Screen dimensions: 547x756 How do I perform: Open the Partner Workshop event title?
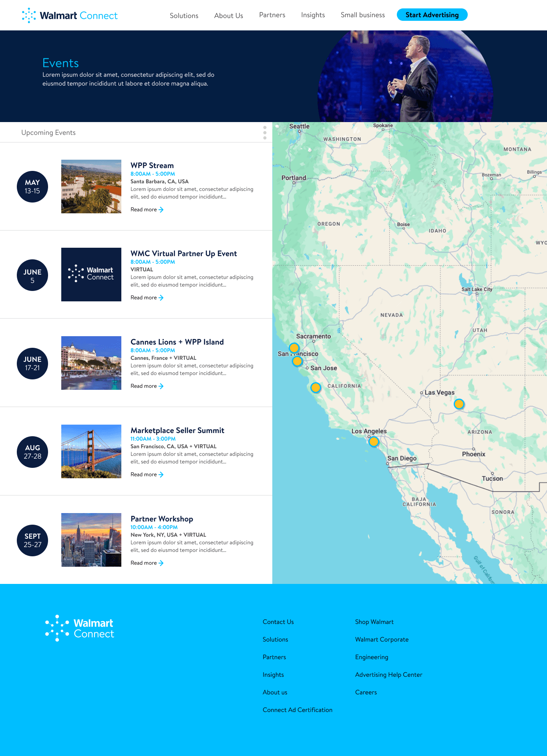[162, 519]
